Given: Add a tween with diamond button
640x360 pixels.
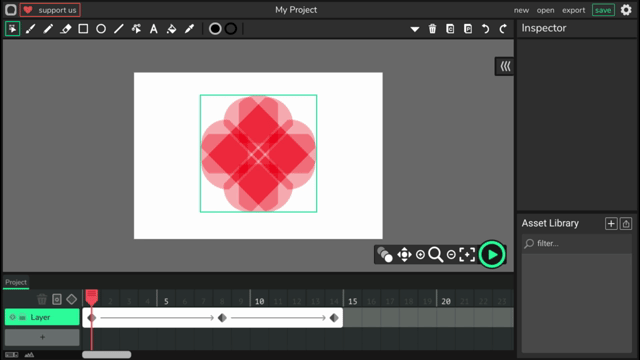Looking at the screenshot, I should pyautogui.click(x=71, y=299).
